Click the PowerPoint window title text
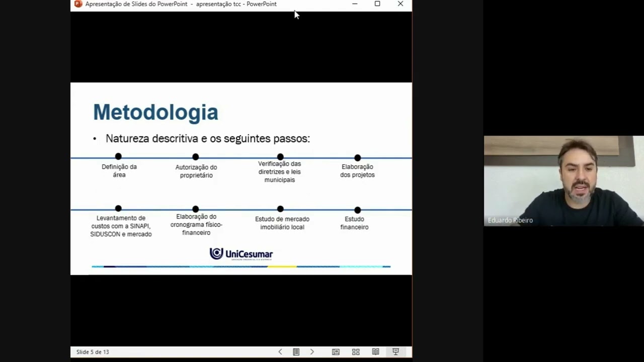 [x=181, y=4]
